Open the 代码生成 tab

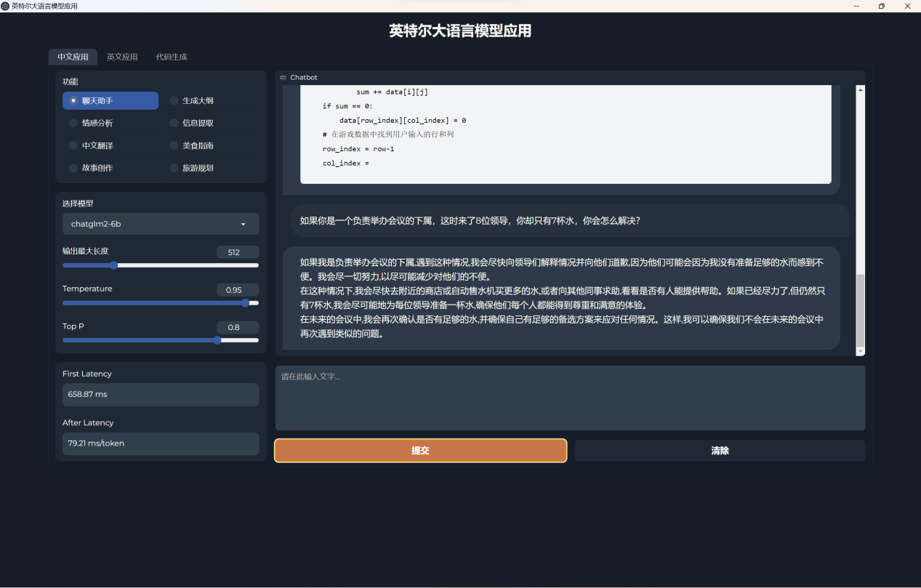(x=171, y=57)
